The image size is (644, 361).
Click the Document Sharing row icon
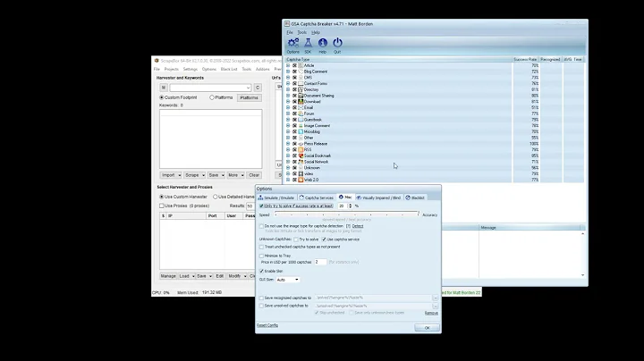tap(301, 96)
